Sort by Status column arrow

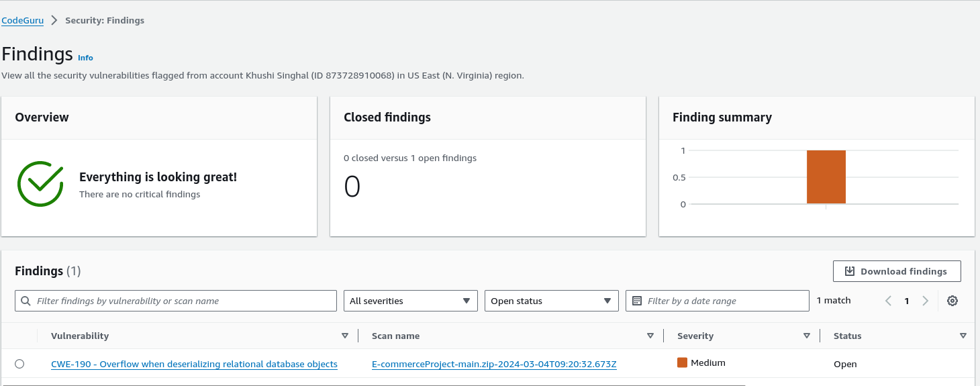pos(963,336)
